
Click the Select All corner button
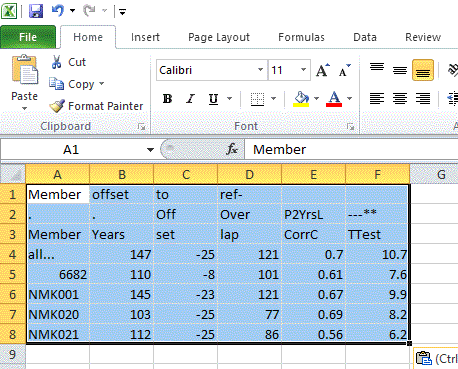click(13, 174)
